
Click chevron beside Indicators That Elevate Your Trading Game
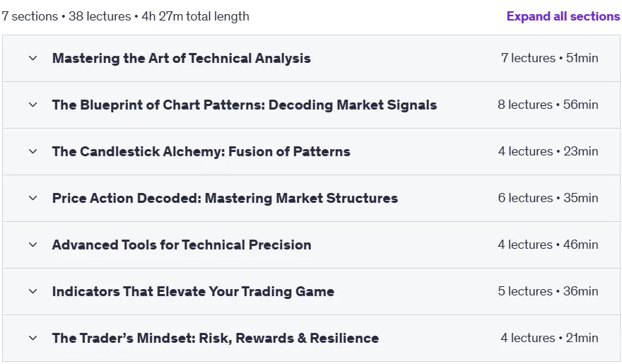click(x=33, y=291)
